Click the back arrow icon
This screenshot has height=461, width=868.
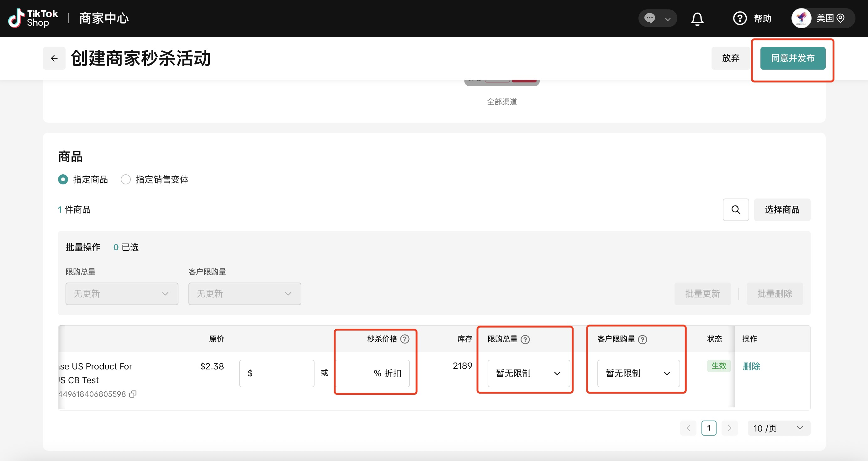[x=54, y=58]
